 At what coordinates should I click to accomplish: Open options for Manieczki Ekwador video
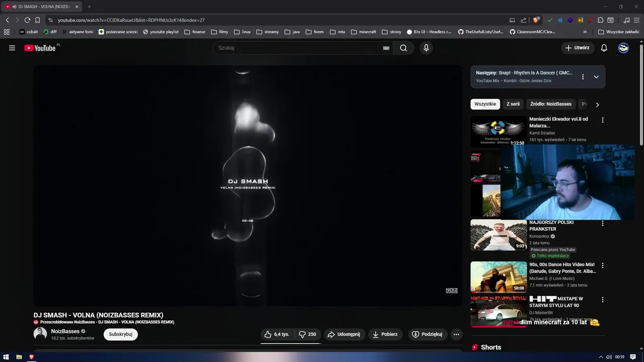[602, 120]
